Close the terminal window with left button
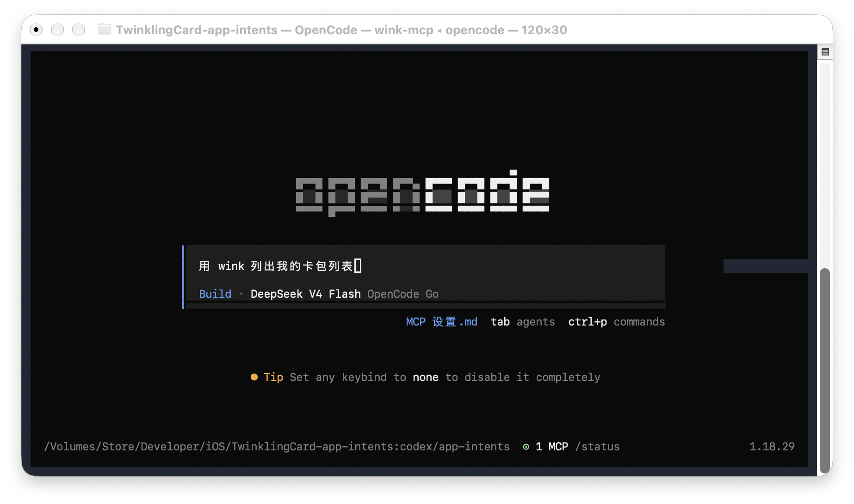The height and width of the screenshot is (504, 854). click(x=36, y=30)
